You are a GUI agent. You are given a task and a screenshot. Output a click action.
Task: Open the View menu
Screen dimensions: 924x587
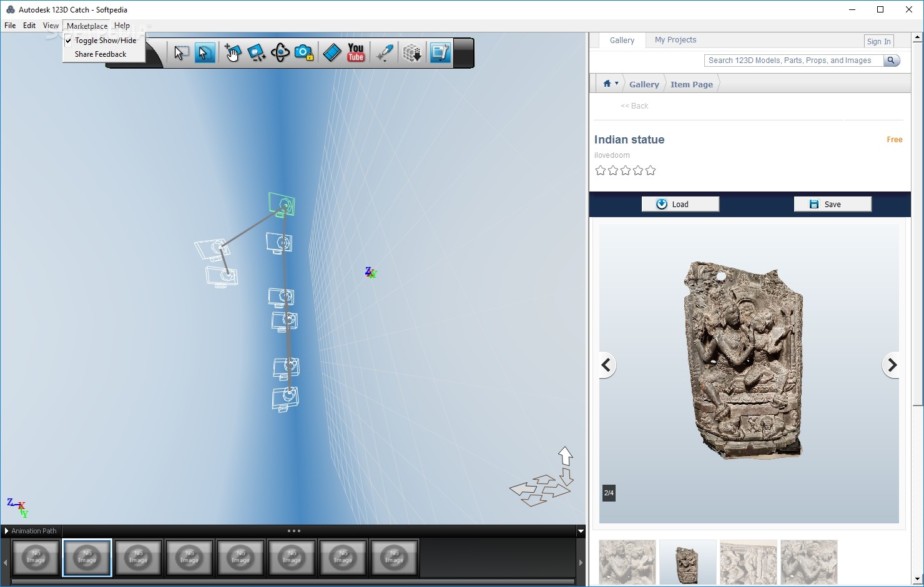[51, 26]
